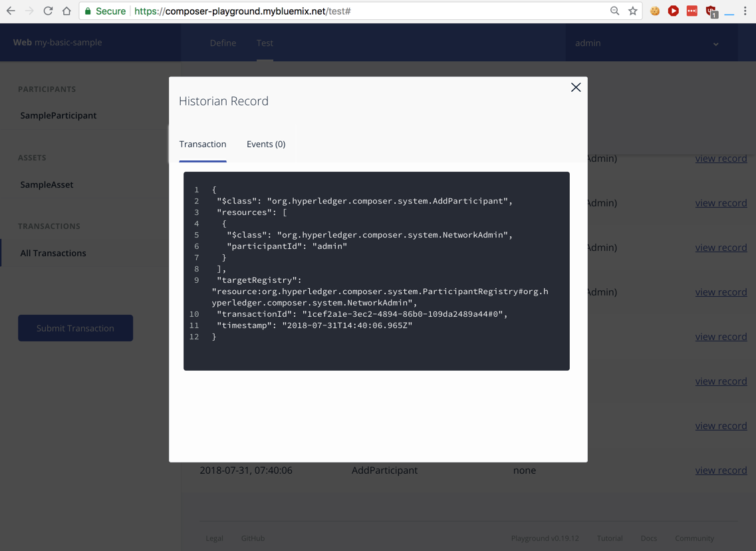Open the cookie extension icon

[x=655, y=11]
